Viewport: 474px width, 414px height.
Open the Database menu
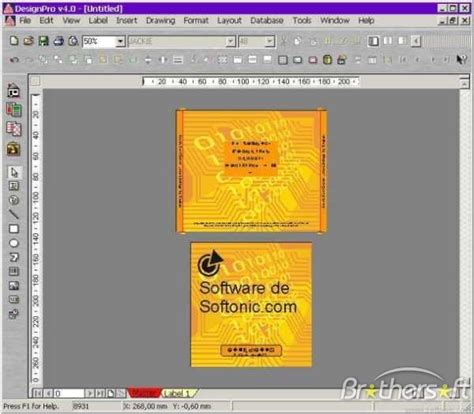267,21
